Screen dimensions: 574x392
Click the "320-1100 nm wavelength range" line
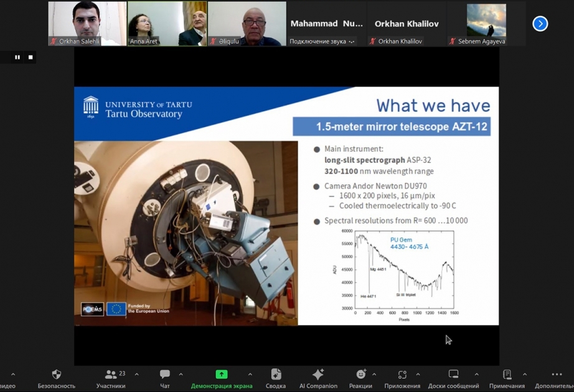pos(379,171)
